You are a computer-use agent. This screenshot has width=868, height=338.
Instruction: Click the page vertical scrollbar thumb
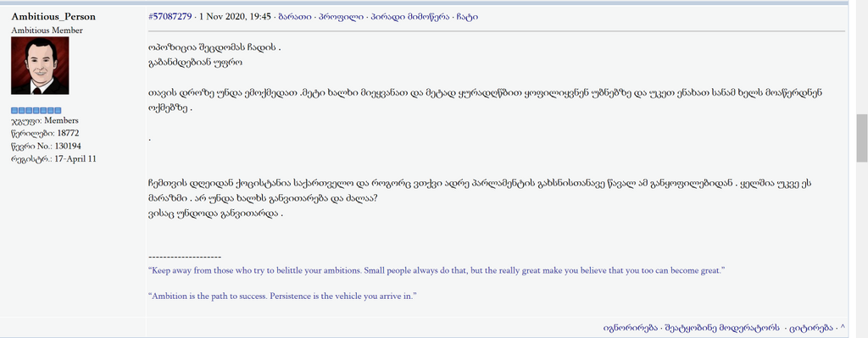click(862, 138)
